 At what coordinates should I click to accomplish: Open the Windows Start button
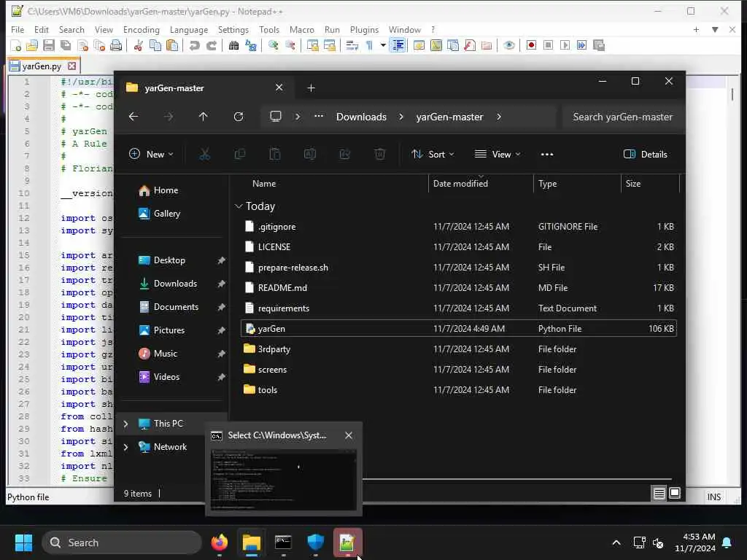pyautogui.click(x=23, y=542)
